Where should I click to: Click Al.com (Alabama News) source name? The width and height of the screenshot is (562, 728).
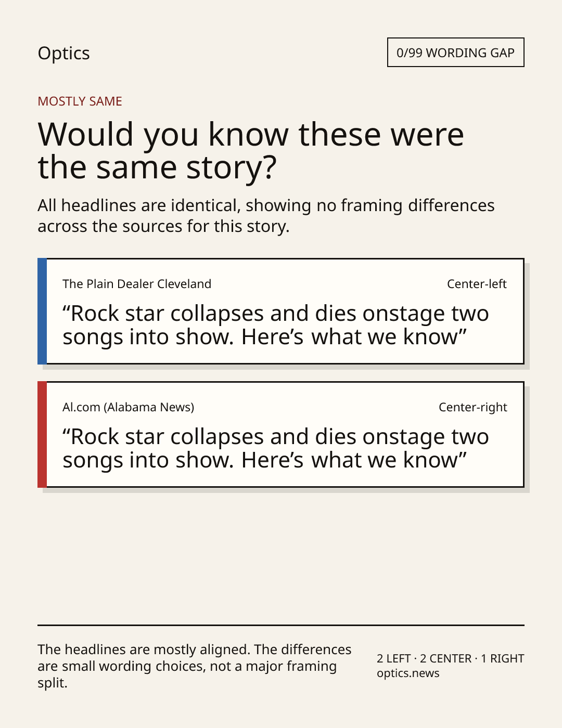[128, 407]
